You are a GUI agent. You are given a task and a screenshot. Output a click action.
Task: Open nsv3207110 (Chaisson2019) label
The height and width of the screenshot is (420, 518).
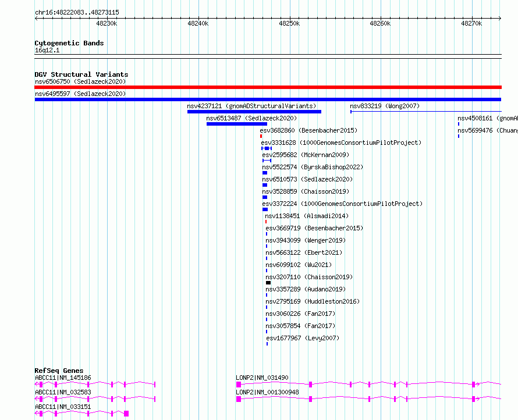[309, 277]
